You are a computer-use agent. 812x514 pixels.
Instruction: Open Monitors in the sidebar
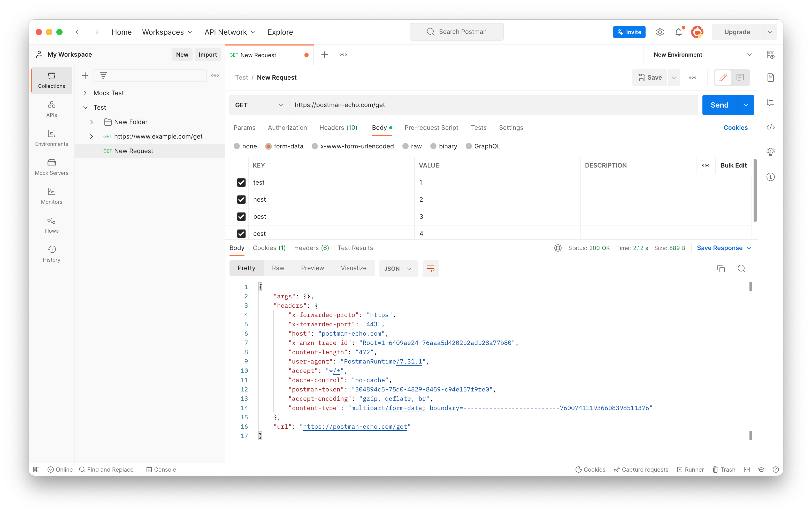click(51, 196)
